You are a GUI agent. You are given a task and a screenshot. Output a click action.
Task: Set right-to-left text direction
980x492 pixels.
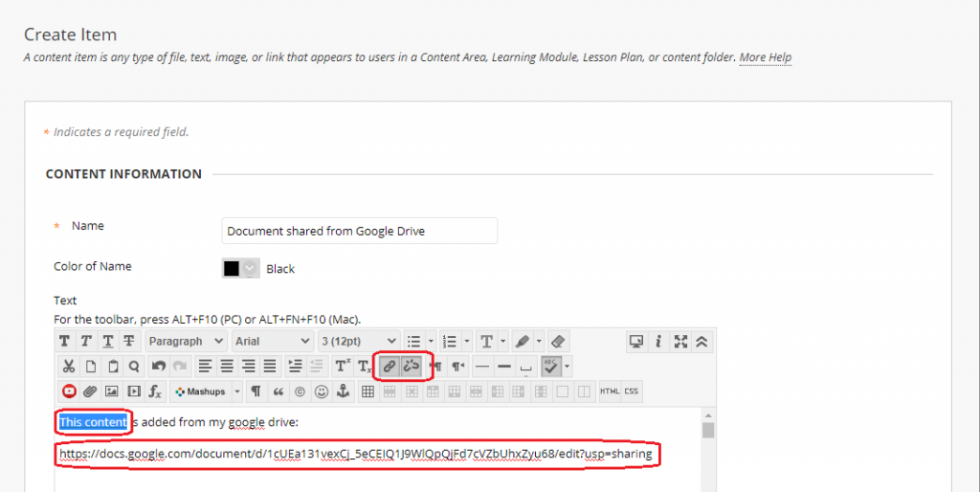458,367
